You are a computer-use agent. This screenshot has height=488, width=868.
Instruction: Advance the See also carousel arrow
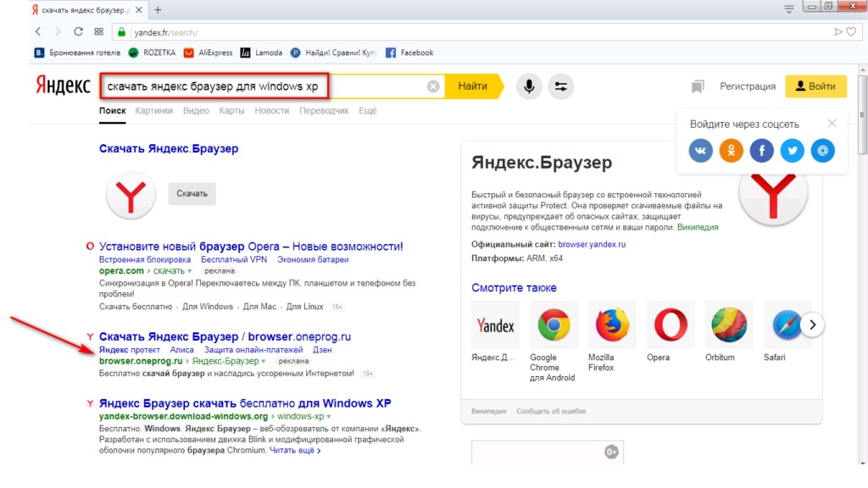coord(813,324)
